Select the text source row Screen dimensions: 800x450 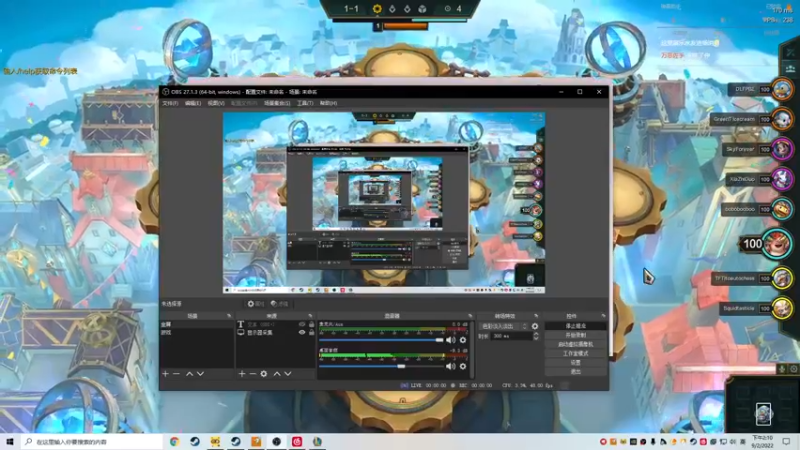(275, 324)
